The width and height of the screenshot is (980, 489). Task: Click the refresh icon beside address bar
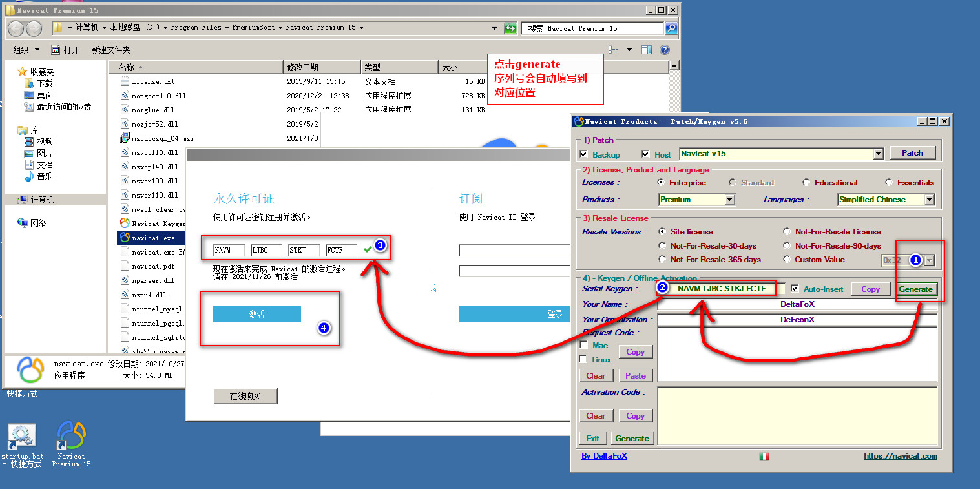pos(510,28)
